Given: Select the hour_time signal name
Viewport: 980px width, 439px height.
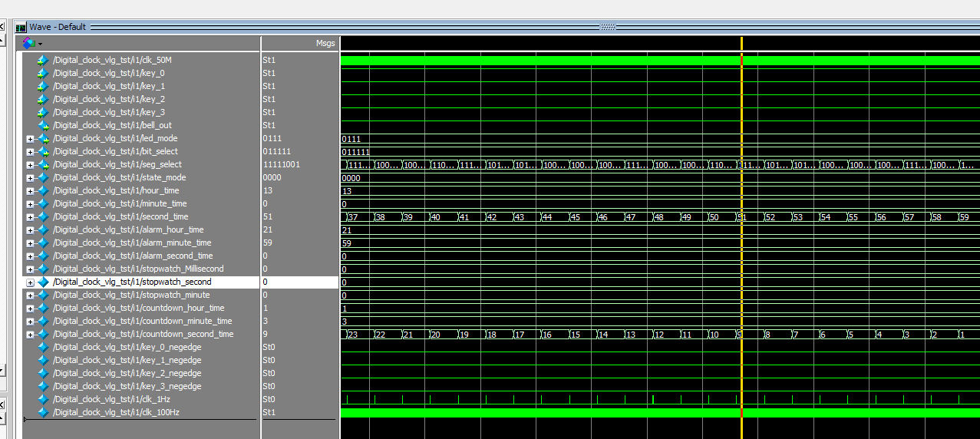Looking at the screenshot, I should [x=116, y=190].
